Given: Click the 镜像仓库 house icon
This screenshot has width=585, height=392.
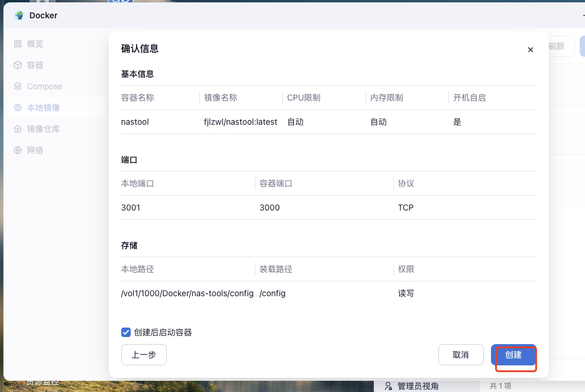Looking at the screenshot, I should (x=18, y=129).
